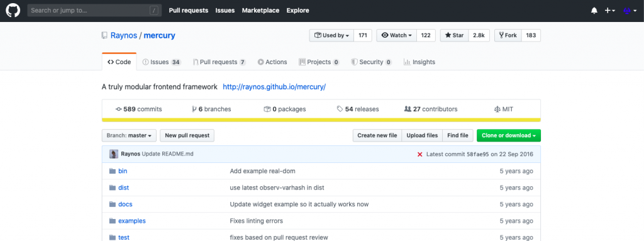Fork the mercury repository
The image size is (644, 241).
[508, 35]
